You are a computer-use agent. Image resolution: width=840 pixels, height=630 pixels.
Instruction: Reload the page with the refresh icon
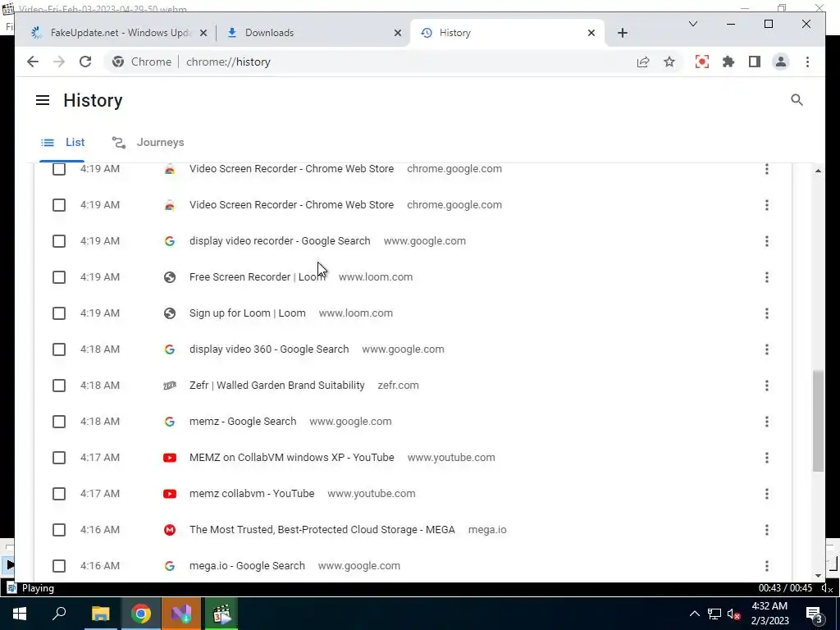[x=85, y=62]
